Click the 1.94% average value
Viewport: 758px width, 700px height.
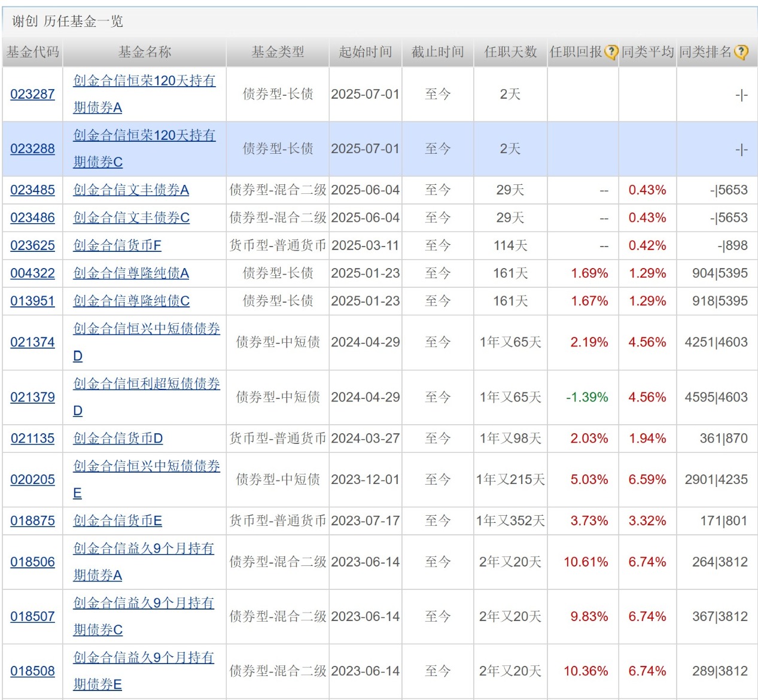click(x=647, y=439)
